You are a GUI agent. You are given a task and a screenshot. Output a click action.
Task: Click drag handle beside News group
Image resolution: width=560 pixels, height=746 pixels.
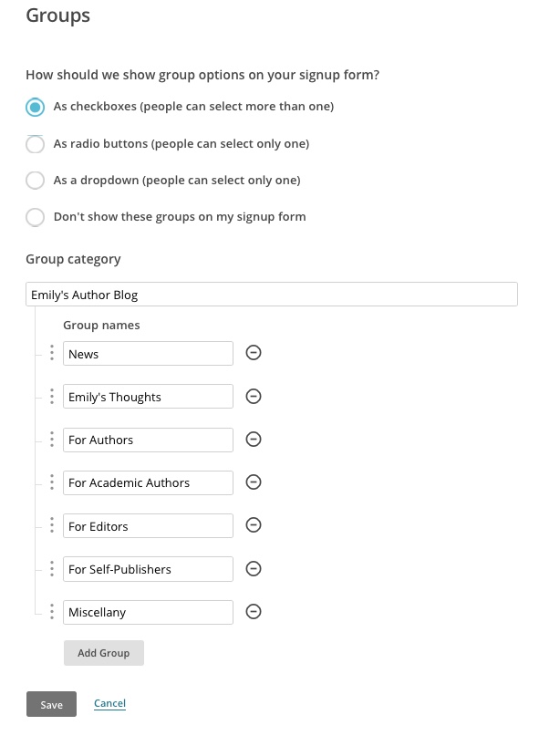tap(52, 353)
